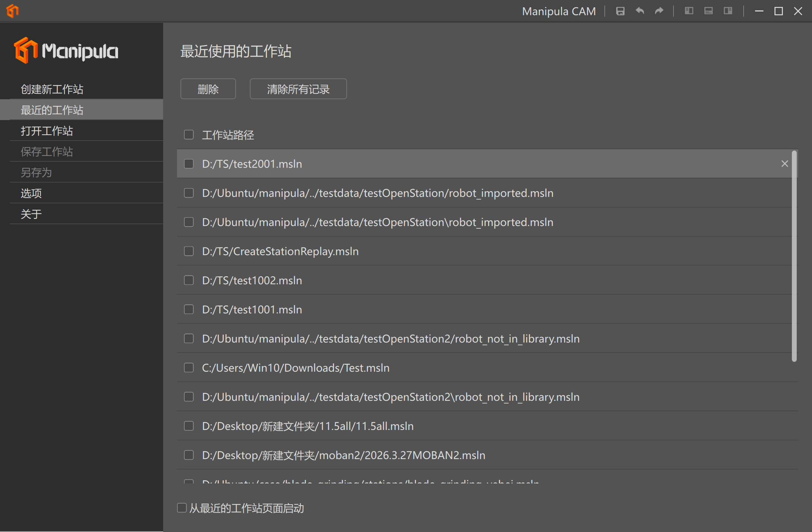Viewport: 812px width, 532px height.
Task: Click the station list vertical scrollbar
Action: coord(794,256)
